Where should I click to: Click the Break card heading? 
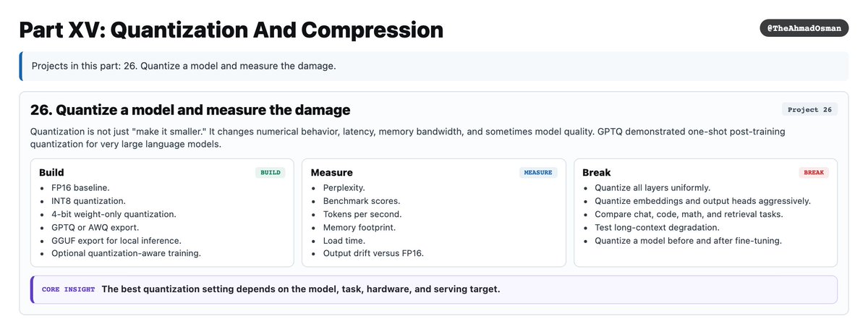[x=597, y=172]
